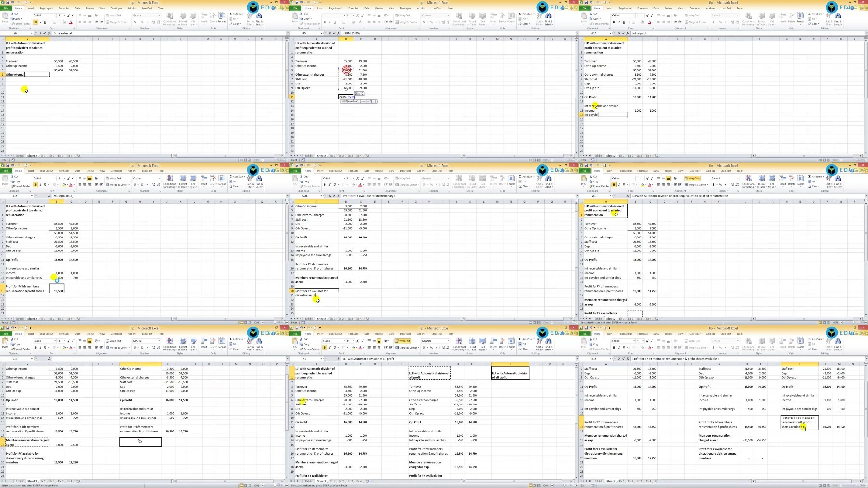The width and height of the screenshot is (868, 488).
Task: Click Decrease Font Size in the window with Name Box B16
Action: [x=73, y=178]
